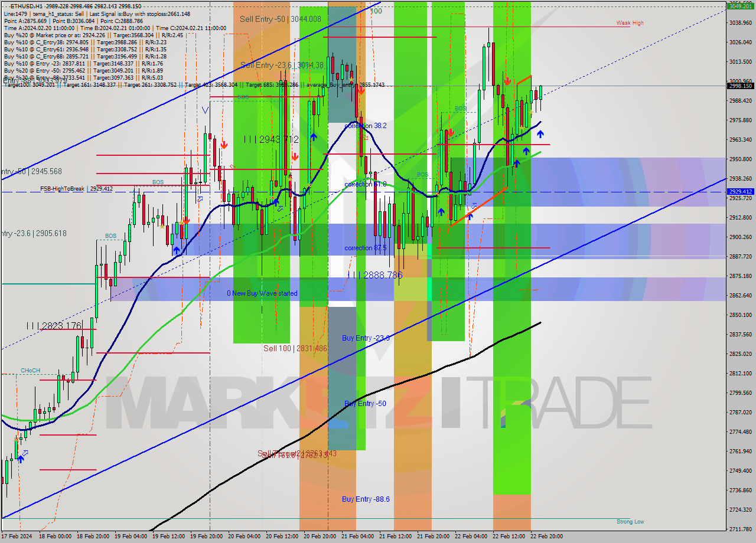This screenshot has width=756, height=543.
Task: Select the 'Time A:2024.02.20 11:00:00' info line
Action: [115, 28]
